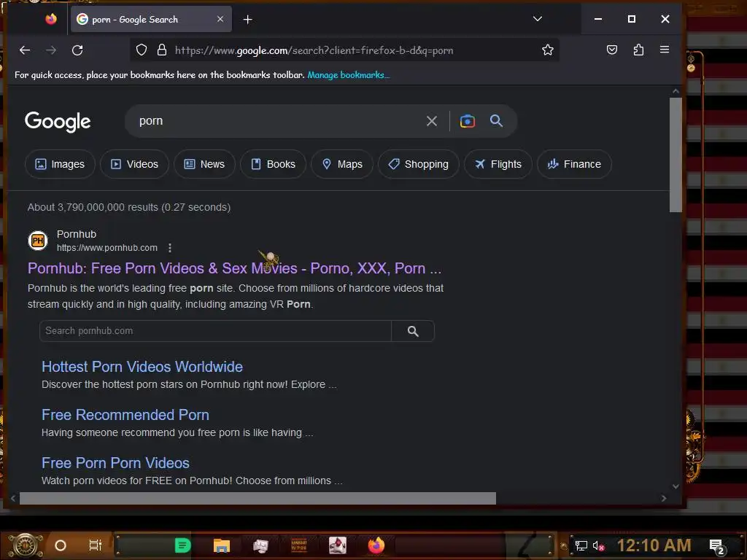The width and height of the screenshot is (747, 560).
Task: Open a new tab with plus
Action: (x=248, y=20)
